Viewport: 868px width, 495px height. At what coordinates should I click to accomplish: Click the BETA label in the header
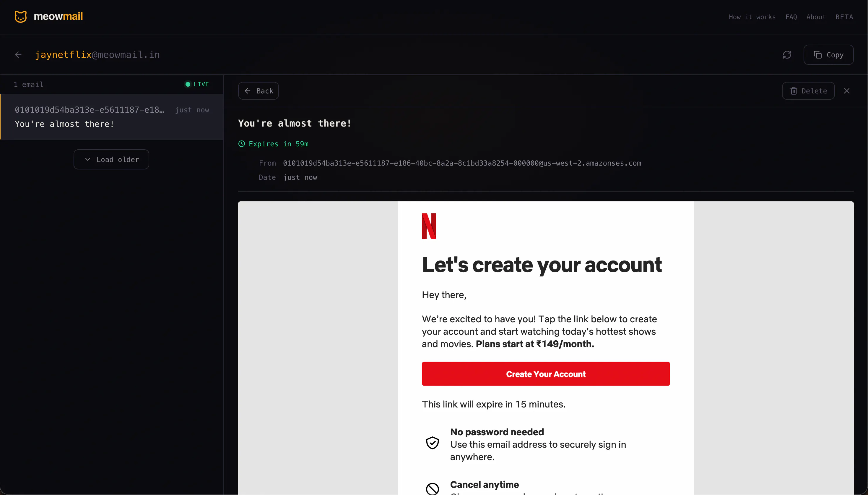[x=844, y=17]
